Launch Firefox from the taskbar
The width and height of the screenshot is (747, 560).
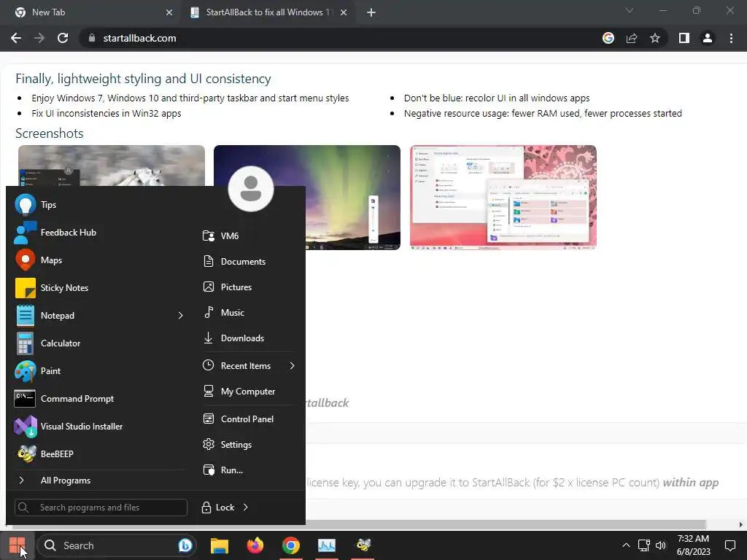(255, 545)
